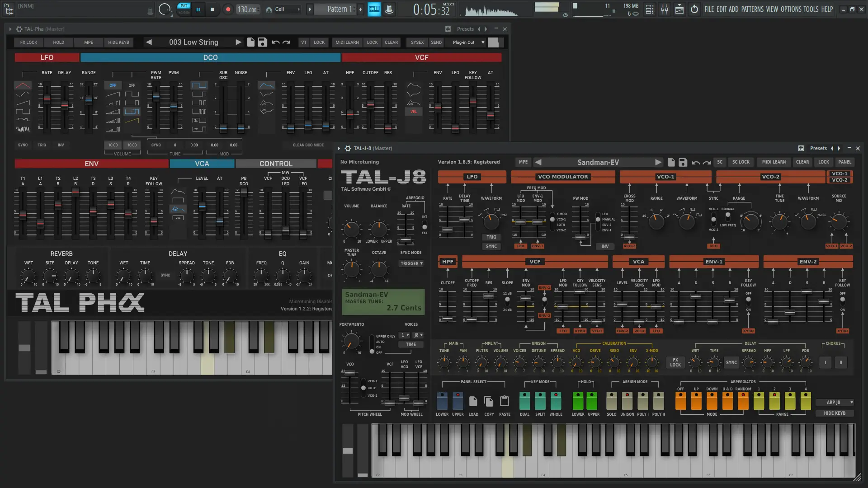Open the mixer window icon
This screenshot has height=488, width=868.
tap(665, 9)
